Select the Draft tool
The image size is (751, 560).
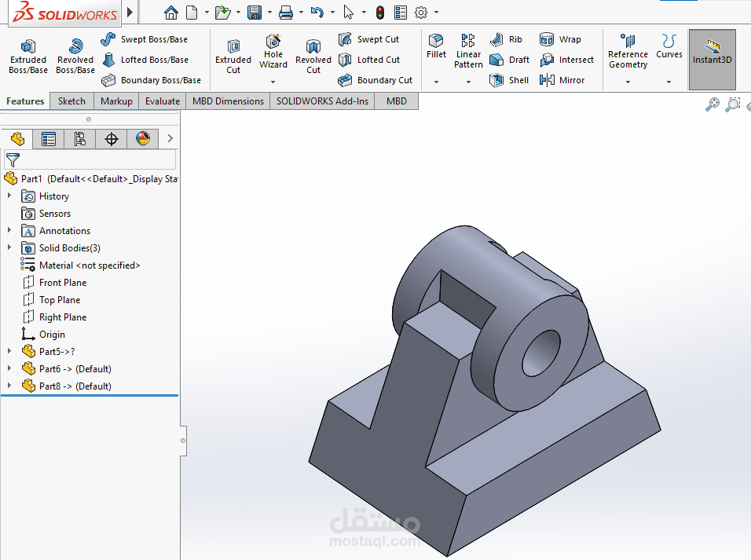(510, 60)
